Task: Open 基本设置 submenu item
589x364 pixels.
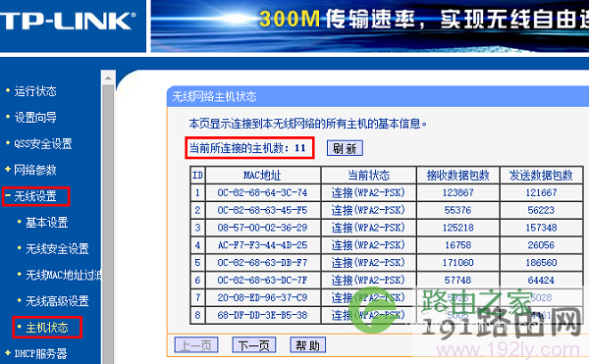Action: pos(46,223)
